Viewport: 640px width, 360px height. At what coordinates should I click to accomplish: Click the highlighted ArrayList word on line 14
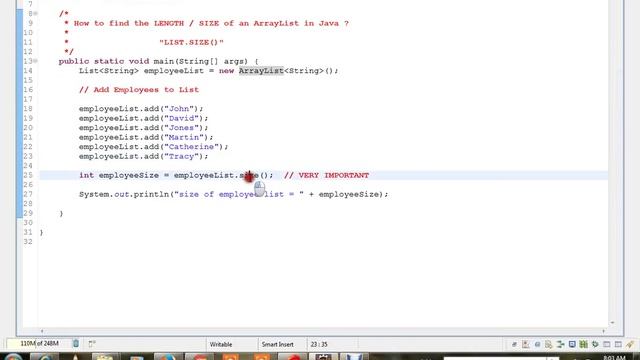tap(261, 71)
